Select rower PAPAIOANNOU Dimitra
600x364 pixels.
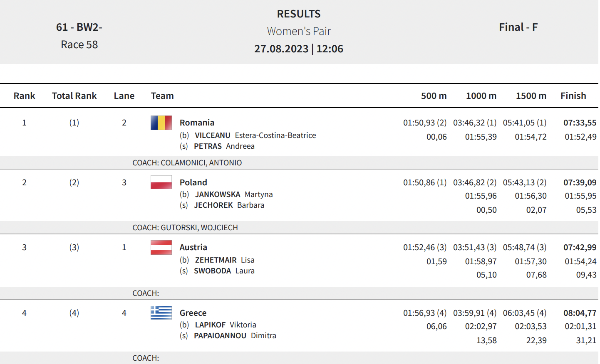[235, 336]
